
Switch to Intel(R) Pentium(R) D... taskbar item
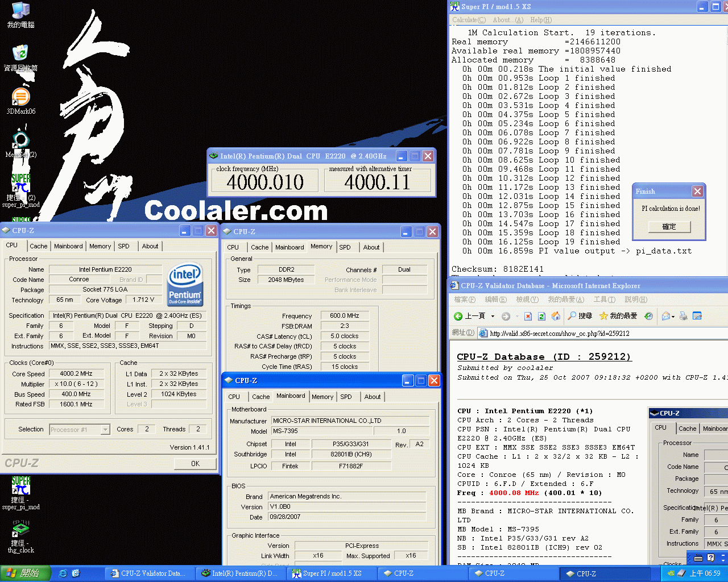pyautogui.click(x=242, y=573)
